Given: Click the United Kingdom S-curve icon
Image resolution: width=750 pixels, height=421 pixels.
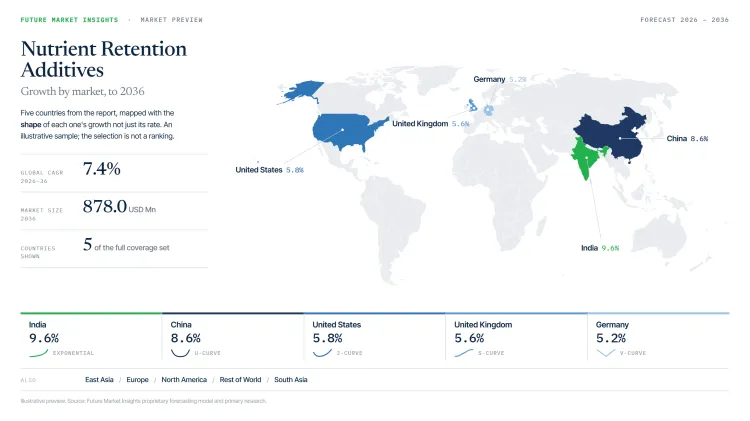Looking at the screenshot, I should pyautogui.click(x=463, y=353).
